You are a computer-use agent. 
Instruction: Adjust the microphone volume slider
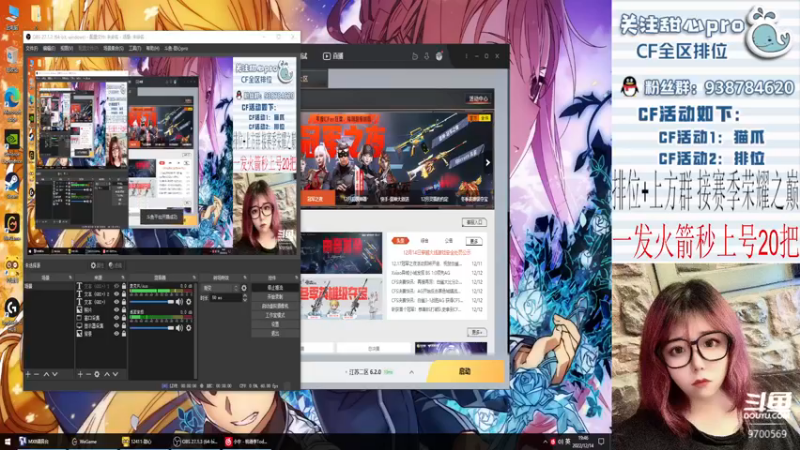152,302
